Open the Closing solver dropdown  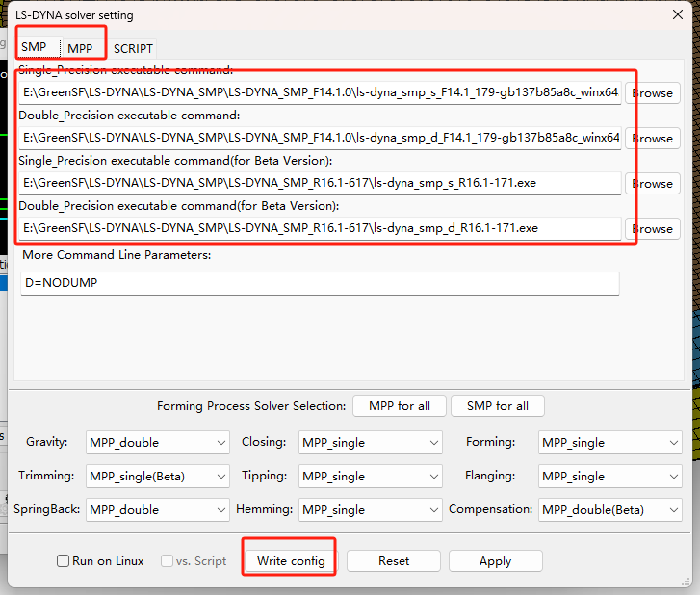point(371,442)
